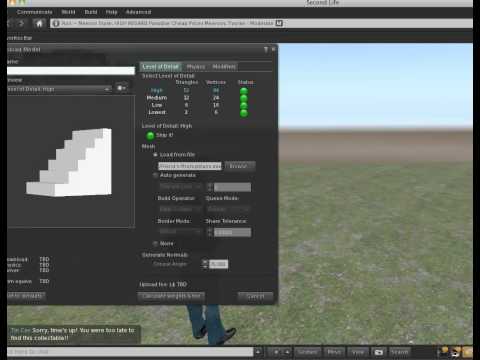Click the Cancel button in upload dialog
The width and height of the screenshot is (480, 360).
(x=256, y=296)
